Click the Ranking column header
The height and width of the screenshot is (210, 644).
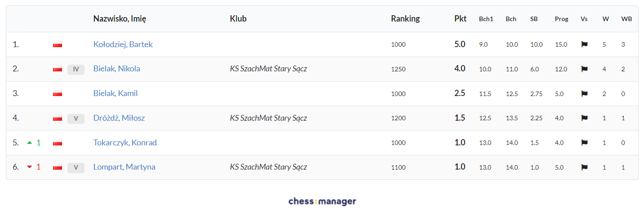tap(405, 19)
